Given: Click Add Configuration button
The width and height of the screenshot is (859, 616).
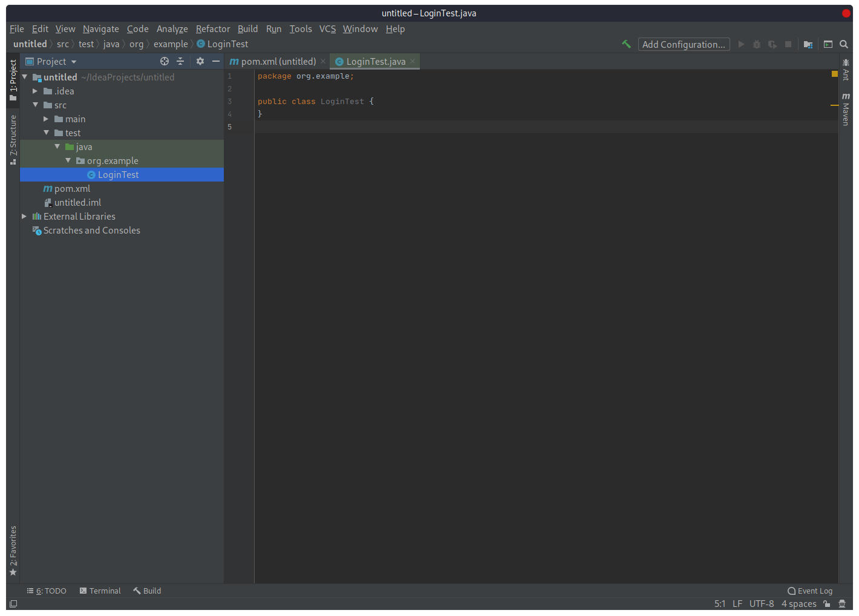Looking at the screenshot, I should click(684, 44).
